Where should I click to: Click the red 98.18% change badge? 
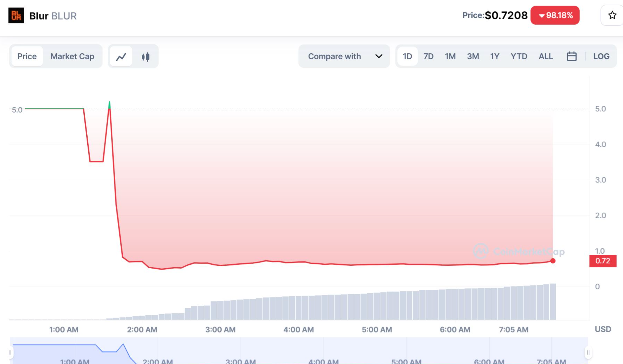click(555, 15)
